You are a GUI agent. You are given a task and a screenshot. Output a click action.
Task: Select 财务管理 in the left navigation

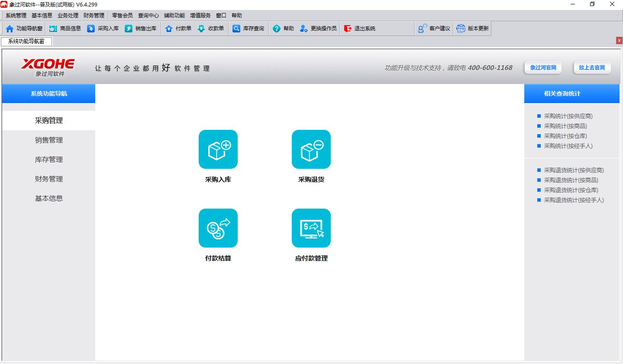point(48,179)
